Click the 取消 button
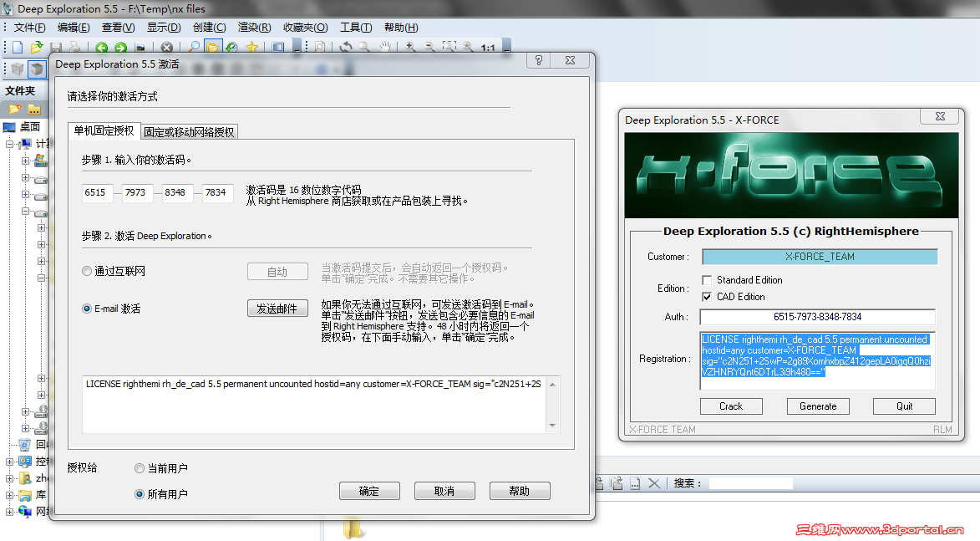 point(444,491)
